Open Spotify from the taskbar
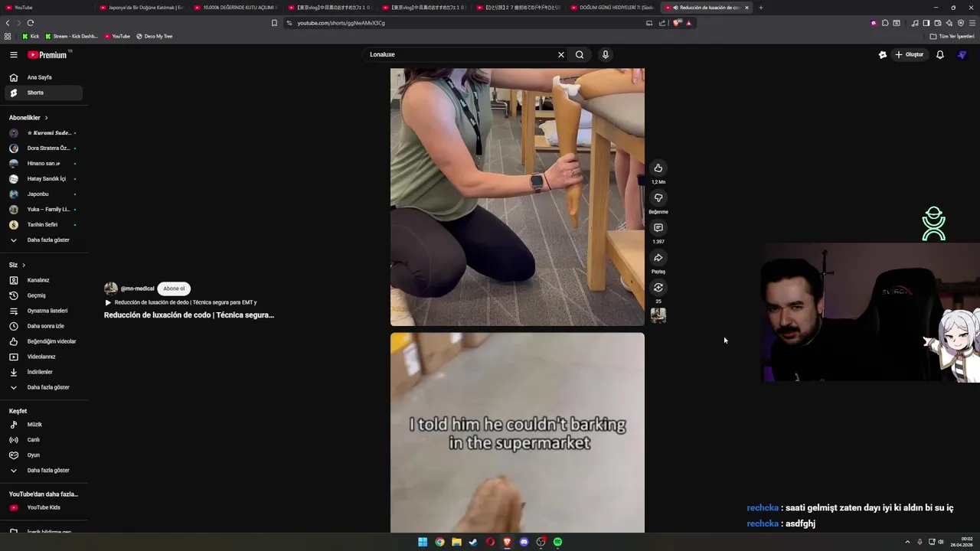The image size is (980, 551). (558, 542)
